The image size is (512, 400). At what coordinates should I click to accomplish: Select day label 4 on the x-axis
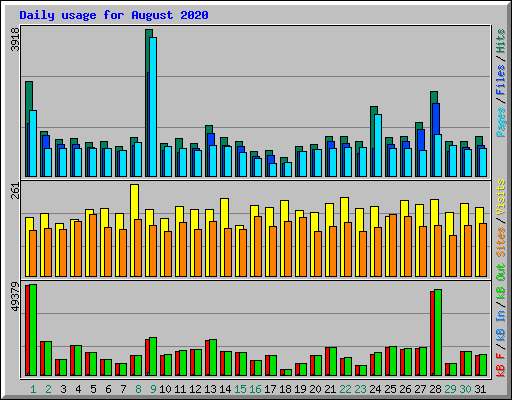click(78, 389)
